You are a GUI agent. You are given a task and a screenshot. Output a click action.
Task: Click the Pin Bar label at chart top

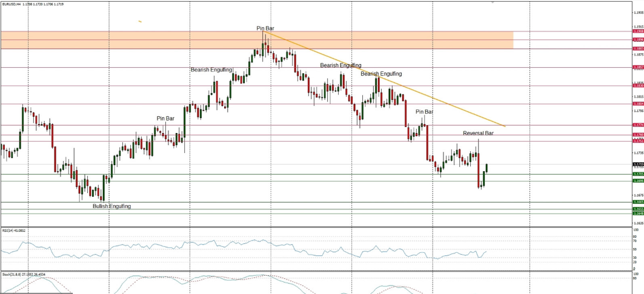(265, 28)
